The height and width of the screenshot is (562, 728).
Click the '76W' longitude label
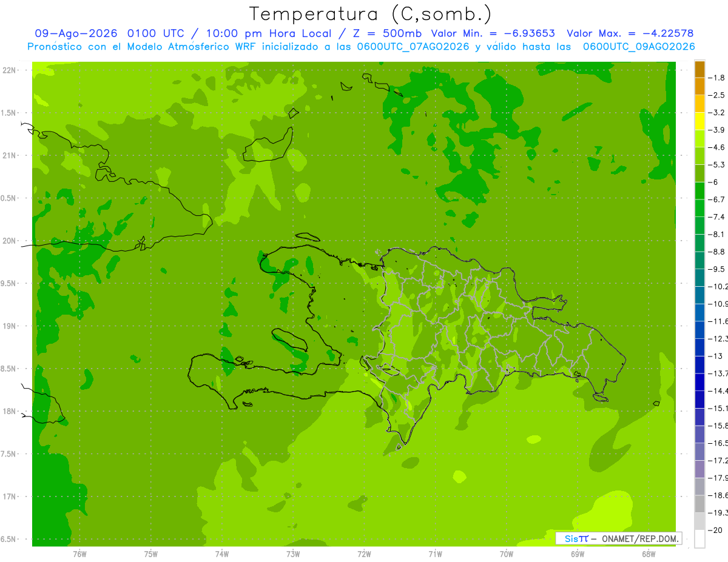(79, 554)
